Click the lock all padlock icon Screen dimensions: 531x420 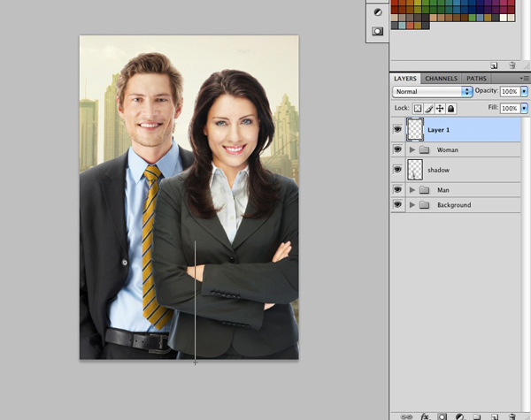point(451,109)
